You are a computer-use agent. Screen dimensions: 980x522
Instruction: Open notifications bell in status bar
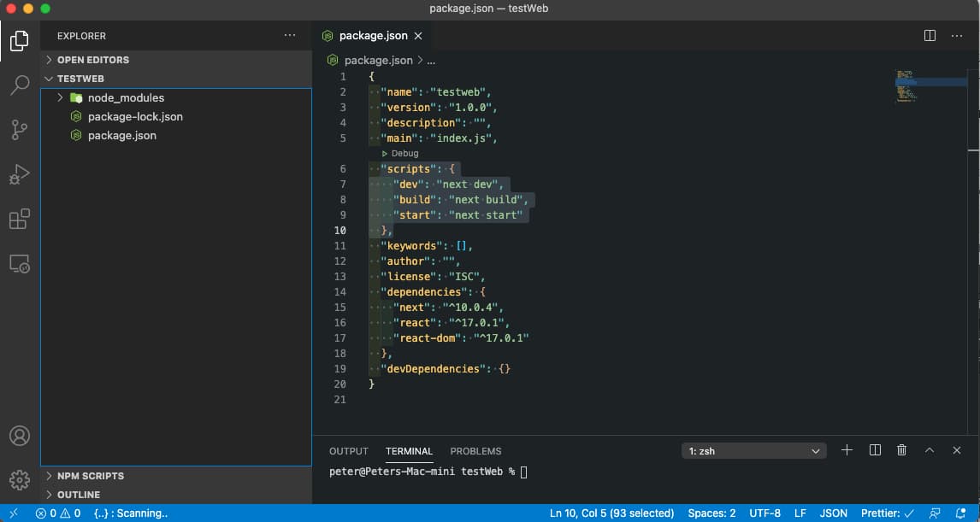click(961, 513)
